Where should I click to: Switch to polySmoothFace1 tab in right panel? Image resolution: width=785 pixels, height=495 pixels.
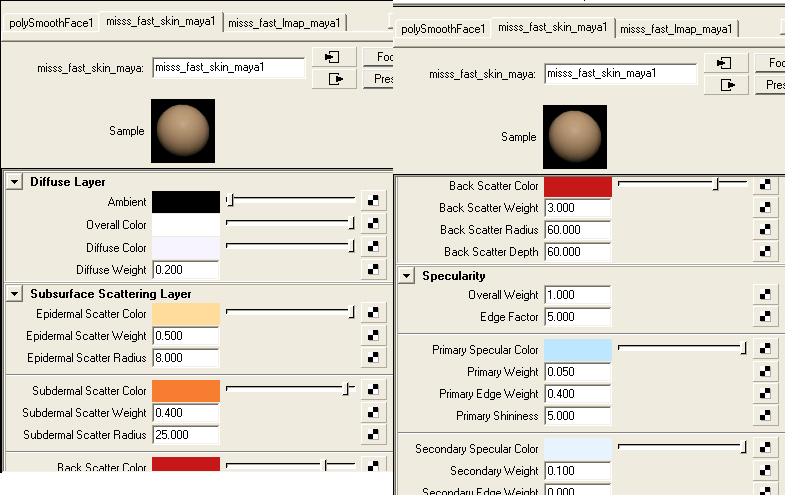point(443,29)
